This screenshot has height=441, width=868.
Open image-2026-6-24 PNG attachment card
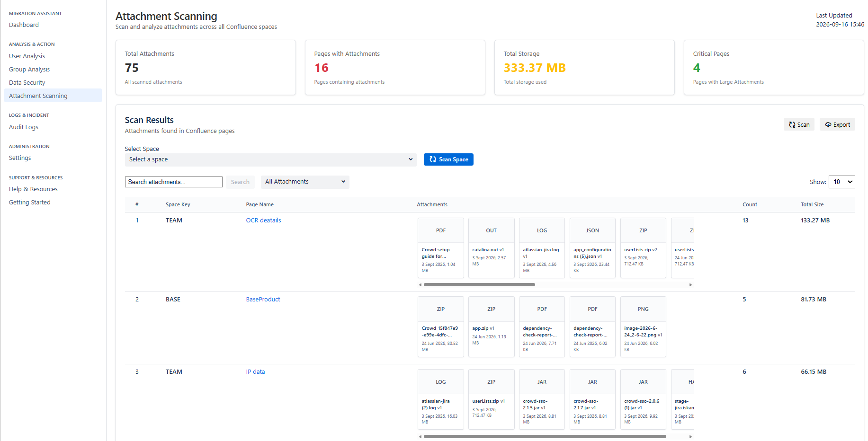click(x=643, y=326)
